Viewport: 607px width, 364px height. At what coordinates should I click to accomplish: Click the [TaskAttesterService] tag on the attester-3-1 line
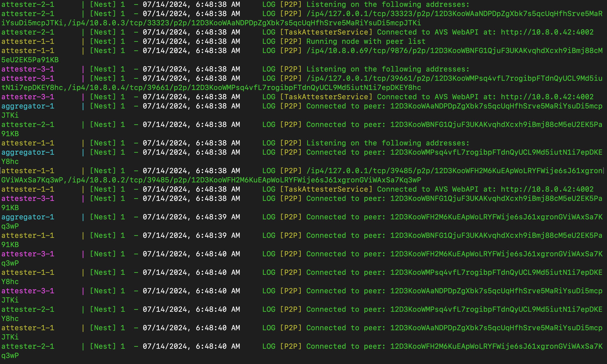pyautogui.click(x=326, y=97)
